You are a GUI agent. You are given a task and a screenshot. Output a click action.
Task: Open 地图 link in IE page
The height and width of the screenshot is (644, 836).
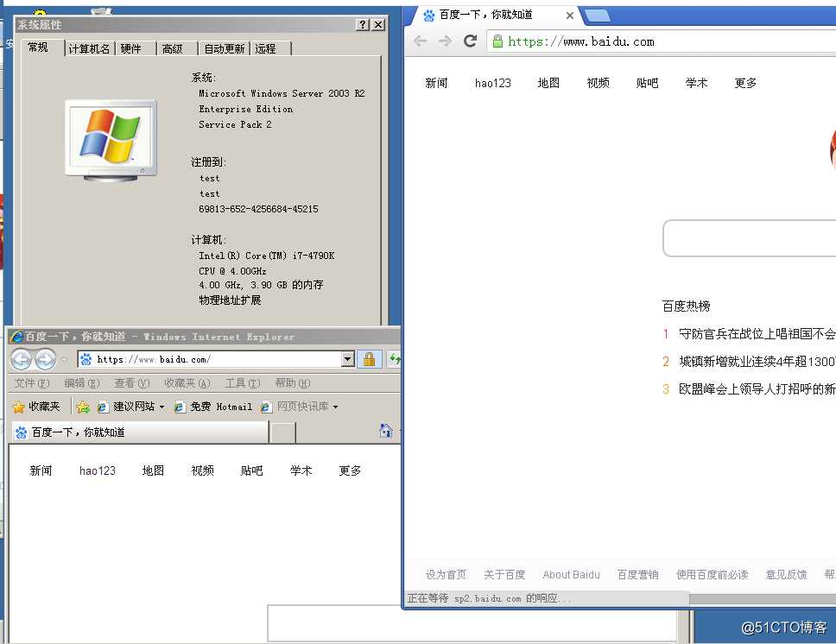tap(153, 470)
